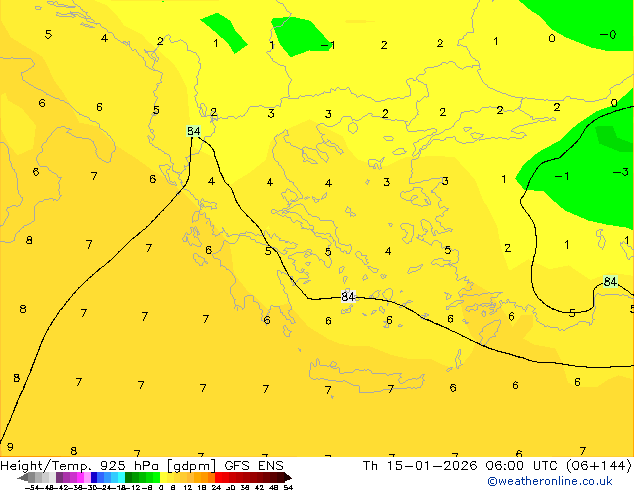Click the left grey arrow end of the colour scale
This screenshot has width=634, height=490.
23,477
